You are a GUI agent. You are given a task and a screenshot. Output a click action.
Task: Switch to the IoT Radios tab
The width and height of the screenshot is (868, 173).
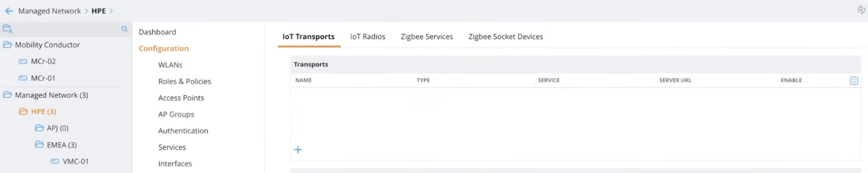[x=367, y=37]
